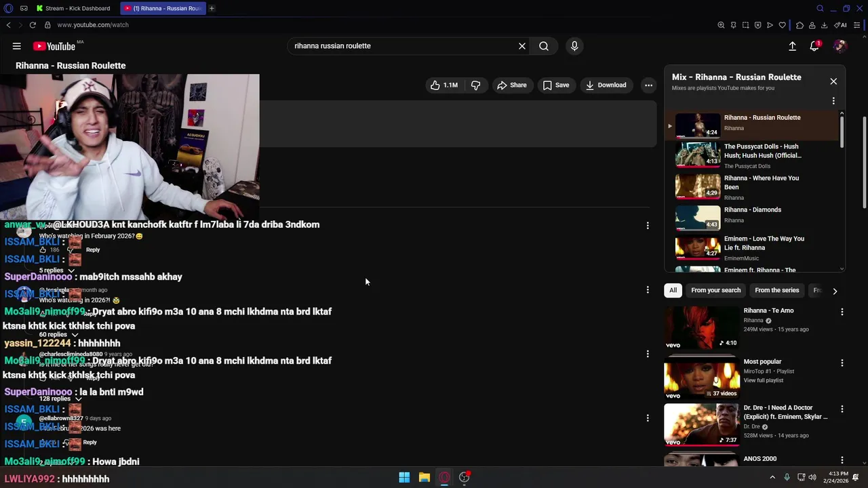
Task: Add page to bookmarks heart icon
Action: [782, 25]
